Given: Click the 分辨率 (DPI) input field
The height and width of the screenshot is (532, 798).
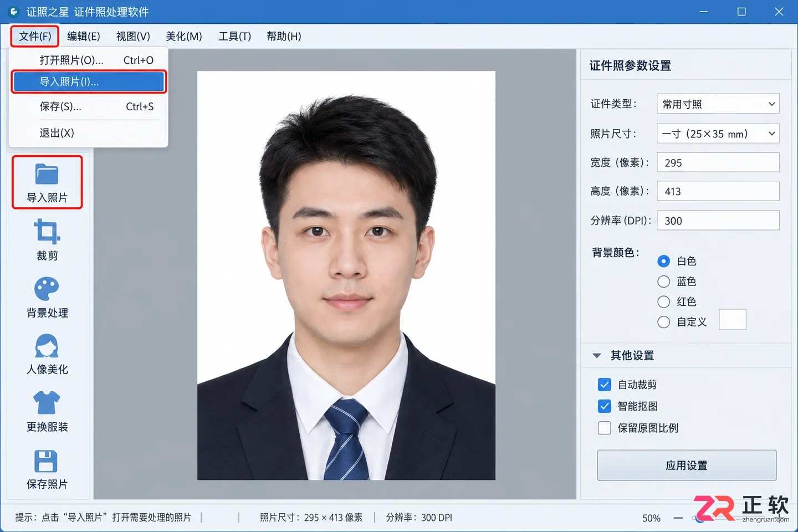Looking at the screenshot, I should [718, 221].
